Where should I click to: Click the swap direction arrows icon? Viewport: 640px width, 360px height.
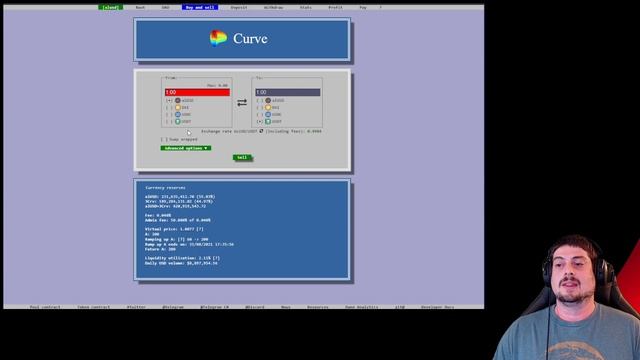coord(242,102)
